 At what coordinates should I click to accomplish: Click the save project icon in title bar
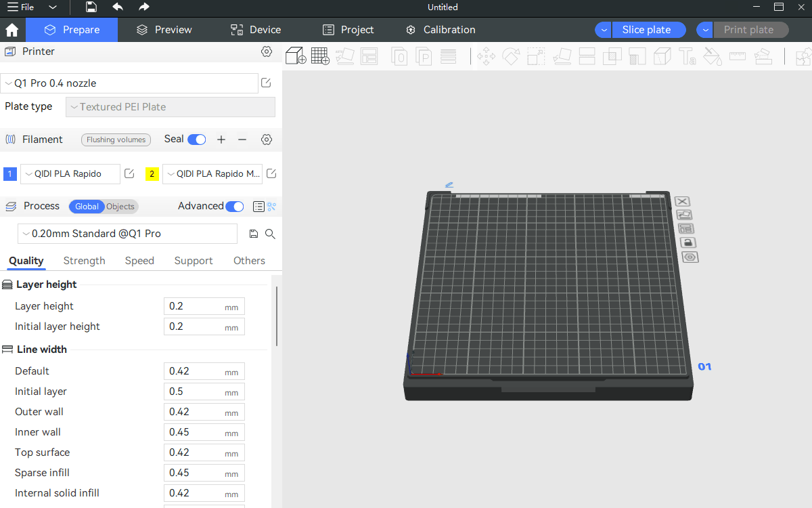pyautogui.click(x=91, y=7)
